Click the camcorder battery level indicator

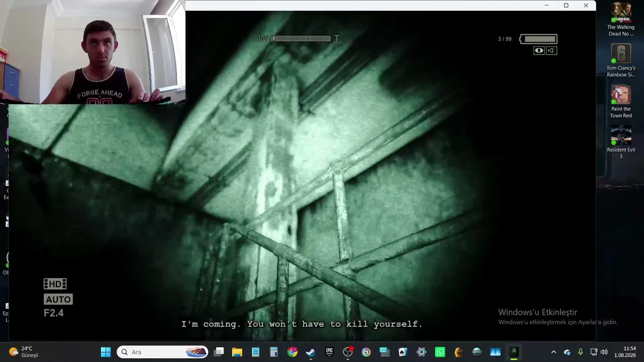point(538,39)
